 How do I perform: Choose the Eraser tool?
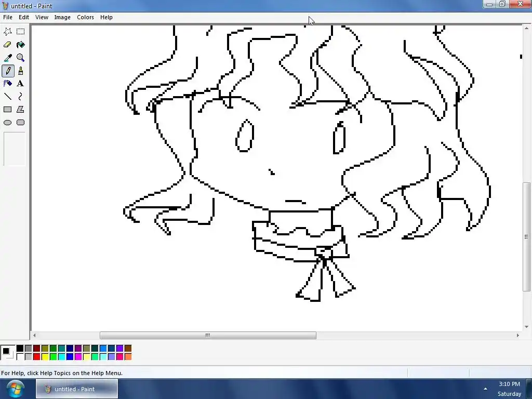[x=7, y=45]
